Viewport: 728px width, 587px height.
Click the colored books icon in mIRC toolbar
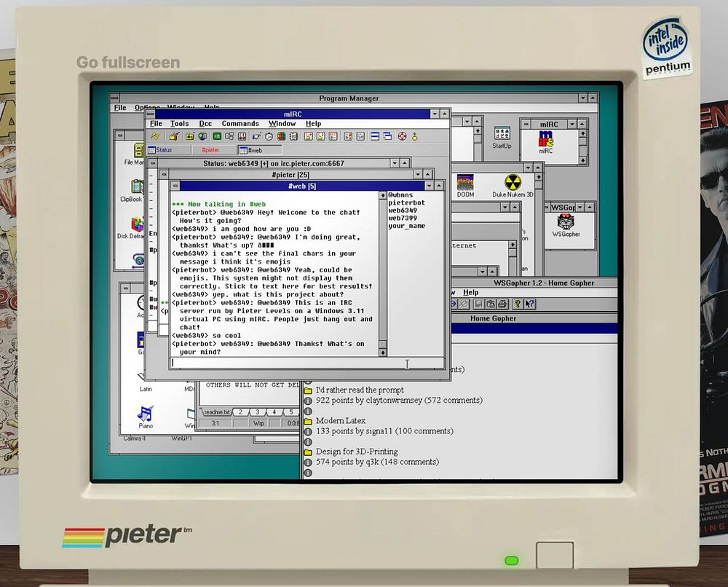281,136
